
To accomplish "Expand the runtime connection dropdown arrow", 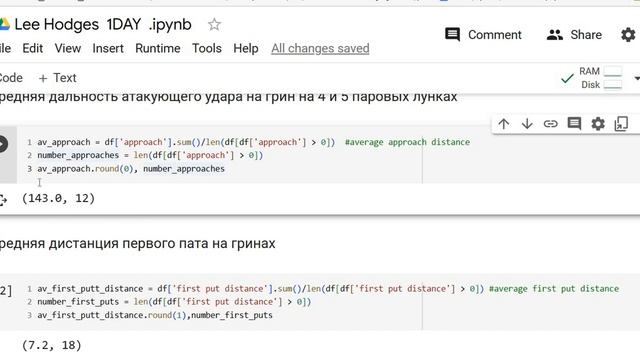I will pyautogui.click(x=636, y=78).
